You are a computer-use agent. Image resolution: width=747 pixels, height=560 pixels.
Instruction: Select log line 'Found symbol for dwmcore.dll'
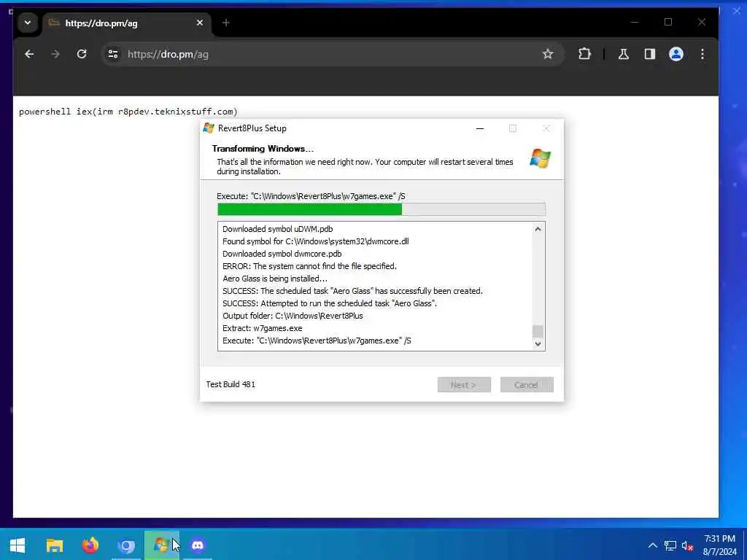pos(315,241)
